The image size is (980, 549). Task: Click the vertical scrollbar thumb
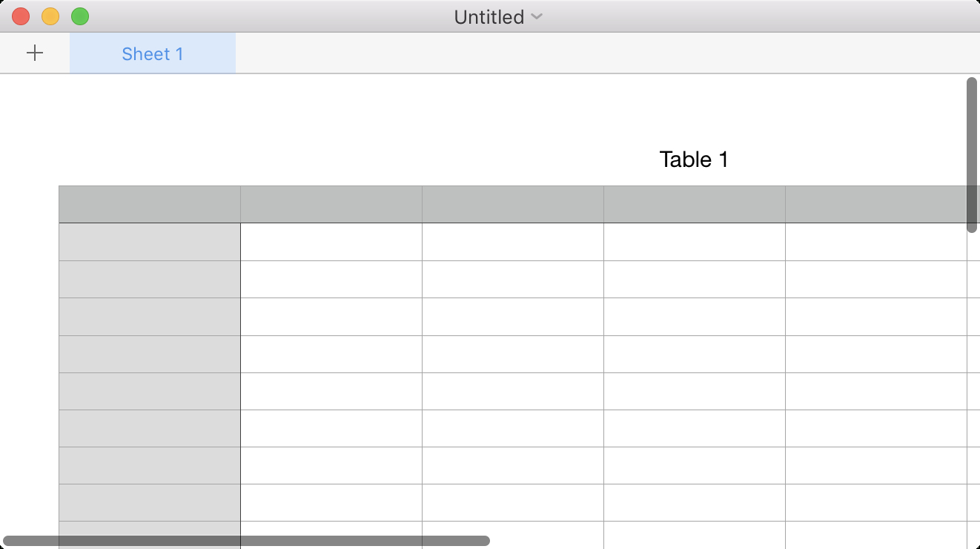coord(972,154)
